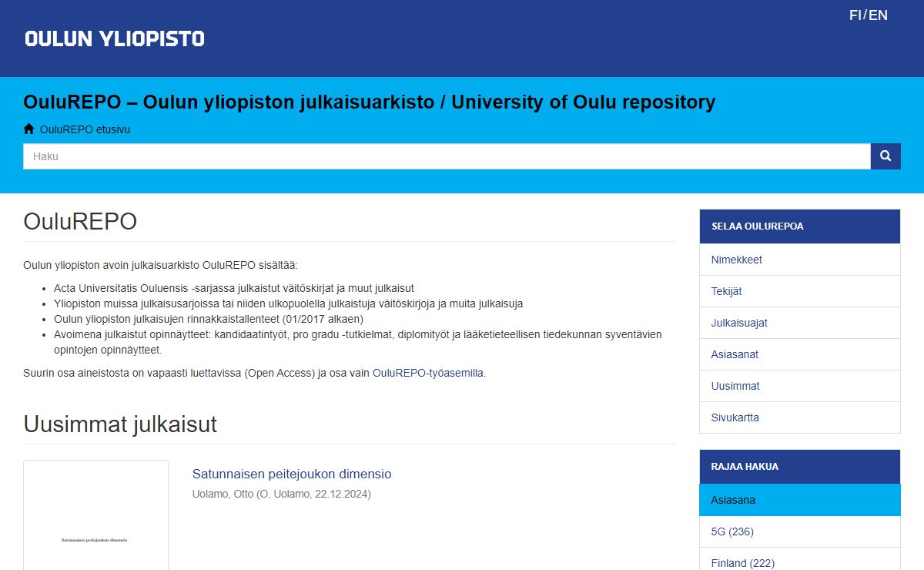Select the Asiasana filter heading
Image resolution: width=924 pixels, height=570 pixels.
tap(800, 500)
